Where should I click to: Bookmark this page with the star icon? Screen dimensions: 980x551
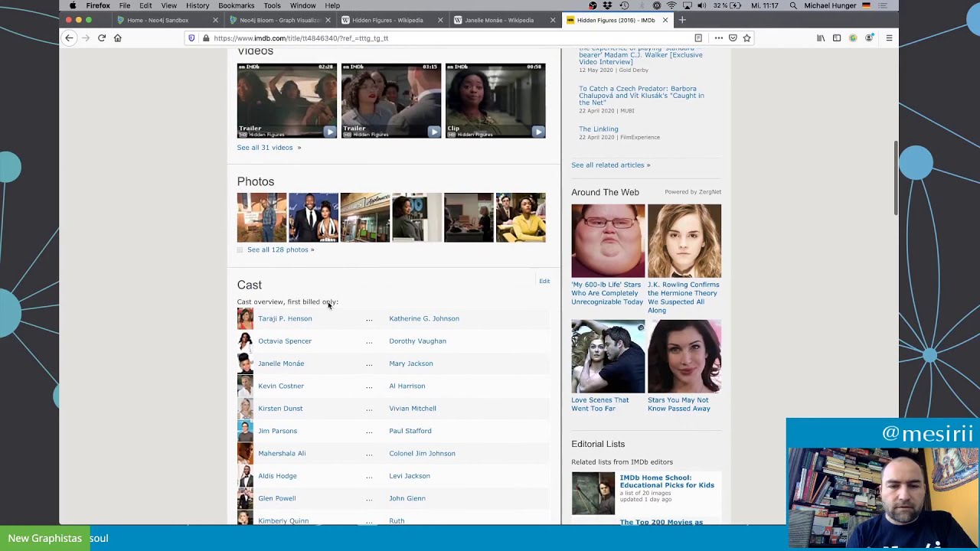[746, 38]
